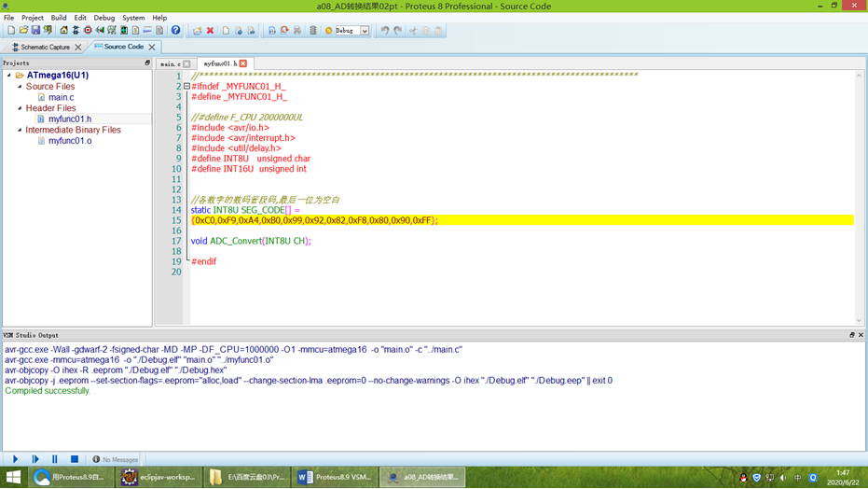The width and height of the screenshot is (868, 489).
Task: Collapse the ATmega16(U1) project node
Action: pyautogui.click(x=8, y=76)
